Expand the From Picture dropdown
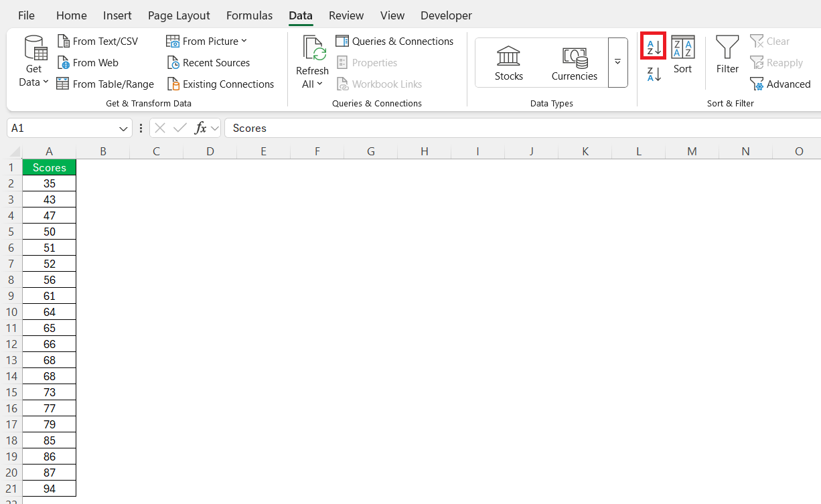Image resolution: width=821 pixels, height=504 pixels. pos(244,41)
